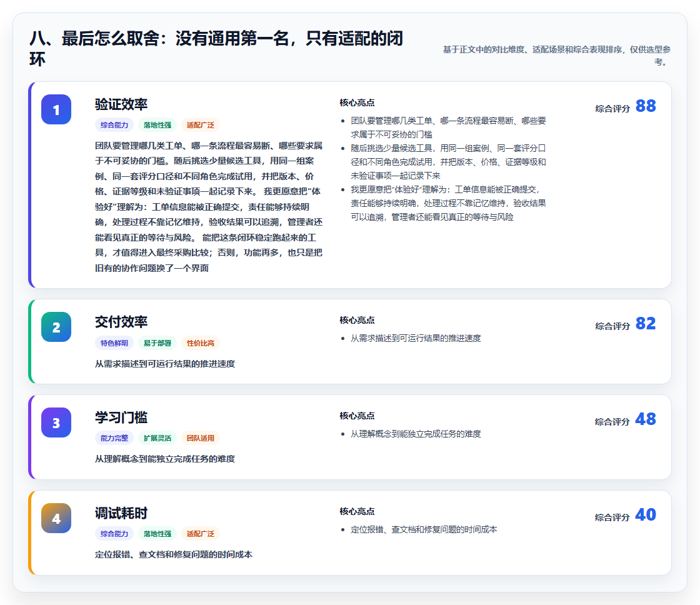Click 学习门槛 description under its tags
Image resolution: width=700 pixels, height=605 pixels.
pos(165,459)
